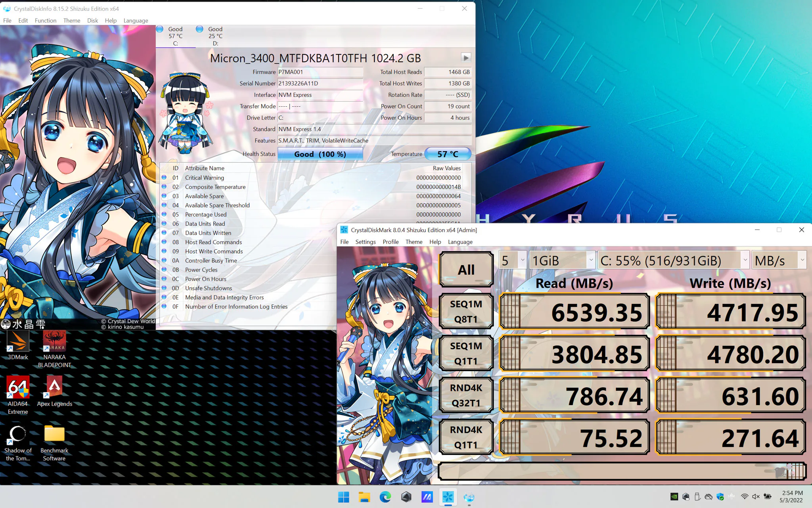
Task: Click the Serial Number field
Action: (320, 83)
